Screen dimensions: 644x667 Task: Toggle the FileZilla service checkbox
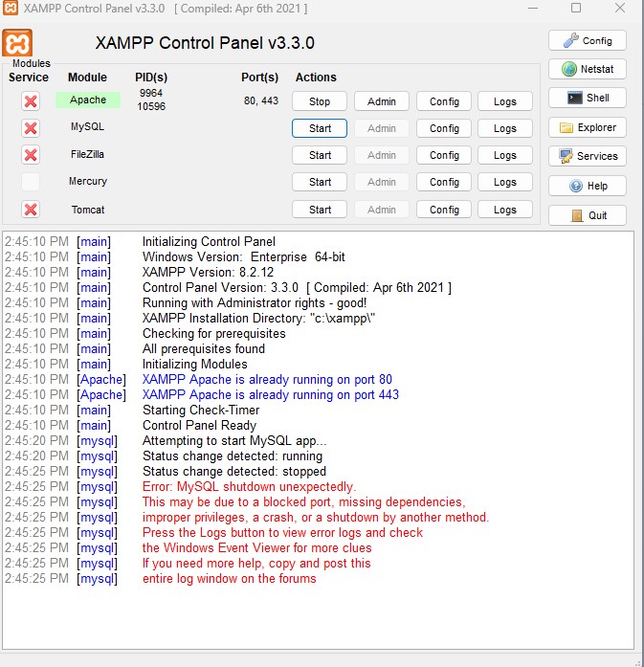tap(31, 155)
